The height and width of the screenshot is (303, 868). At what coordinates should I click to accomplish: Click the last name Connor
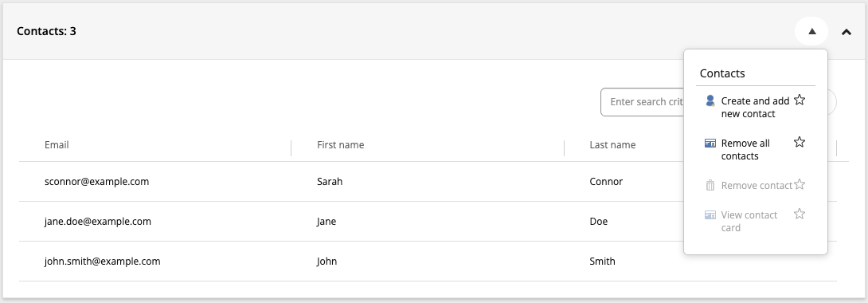click(606, 182)
